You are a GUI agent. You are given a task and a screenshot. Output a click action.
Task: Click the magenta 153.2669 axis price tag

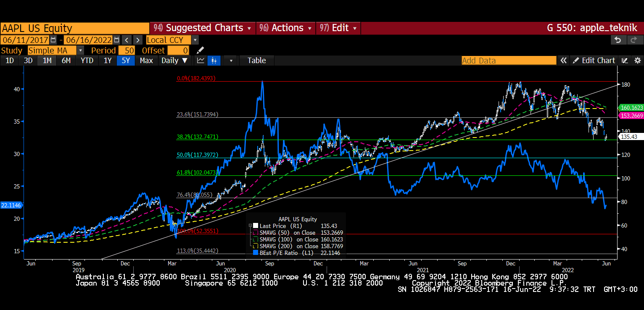pyautogui.click(x=632, y=115)
